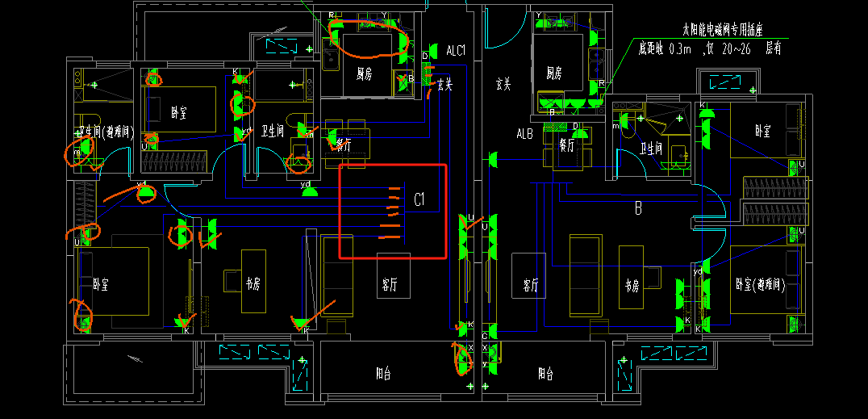Click the 阳台 label below unit B living room
The height and width of the screenshot is (419, 868).
coord(545,374)
